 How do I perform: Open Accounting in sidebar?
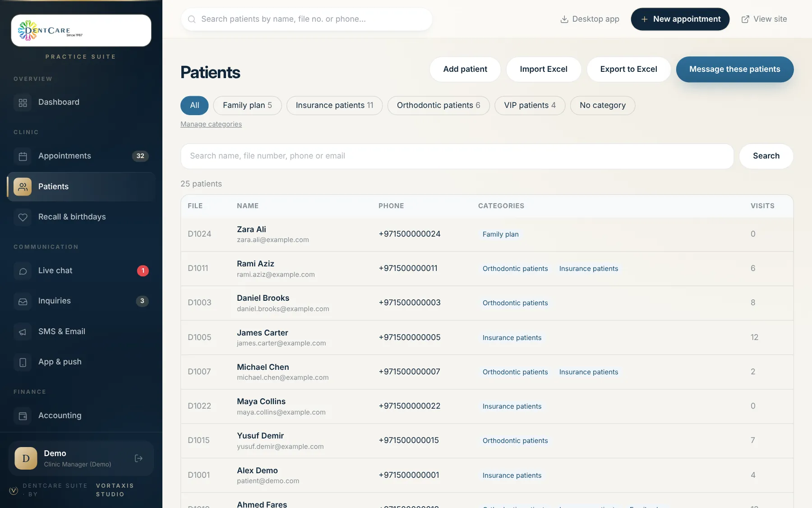[x=81, y=416]
